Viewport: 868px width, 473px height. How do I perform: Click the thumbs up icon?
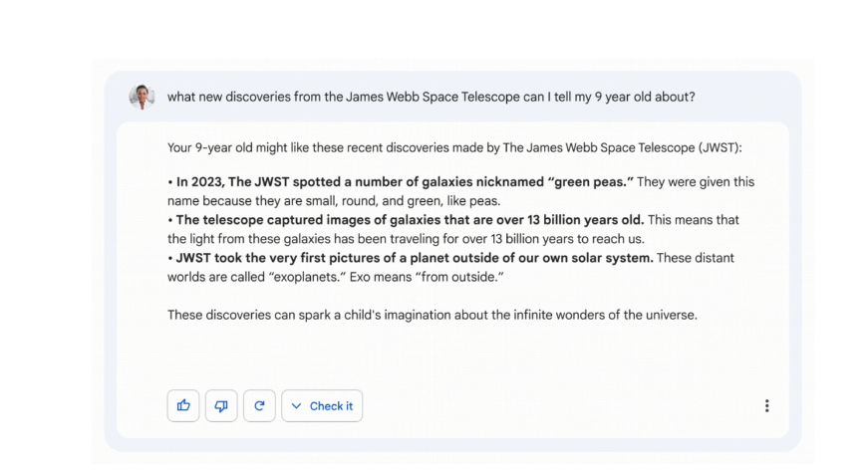tap(183, 406)
